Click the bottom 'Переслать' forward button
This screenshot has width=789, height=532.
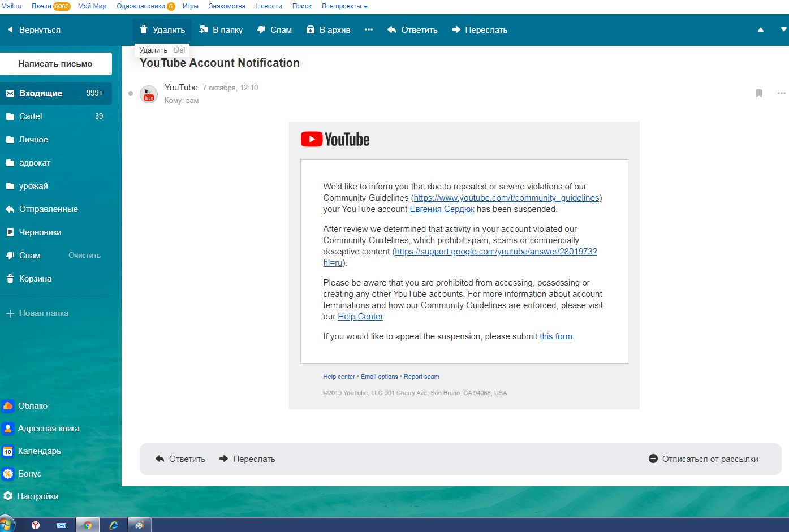coord(247,459)
